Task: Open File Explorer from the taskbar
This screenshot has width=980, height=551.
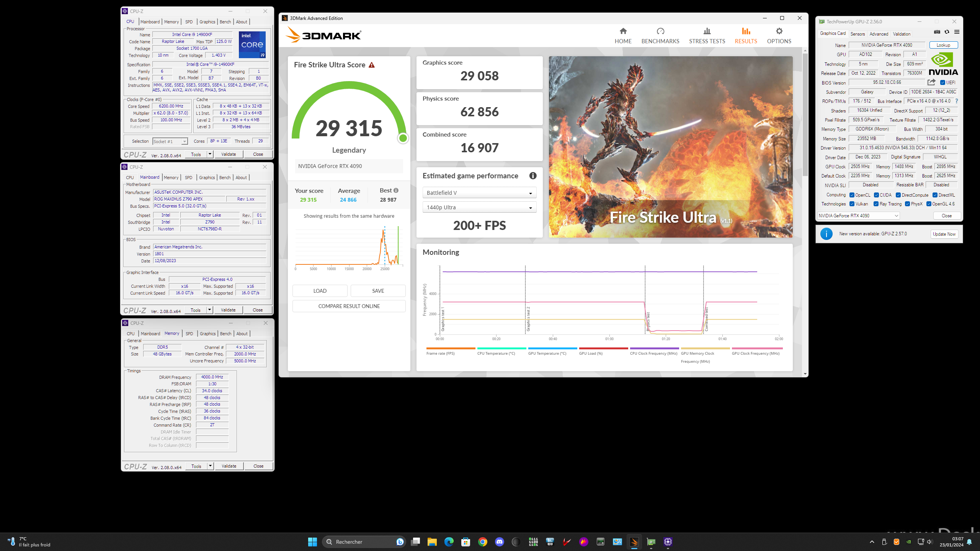Action: click(x=432, y=541)
